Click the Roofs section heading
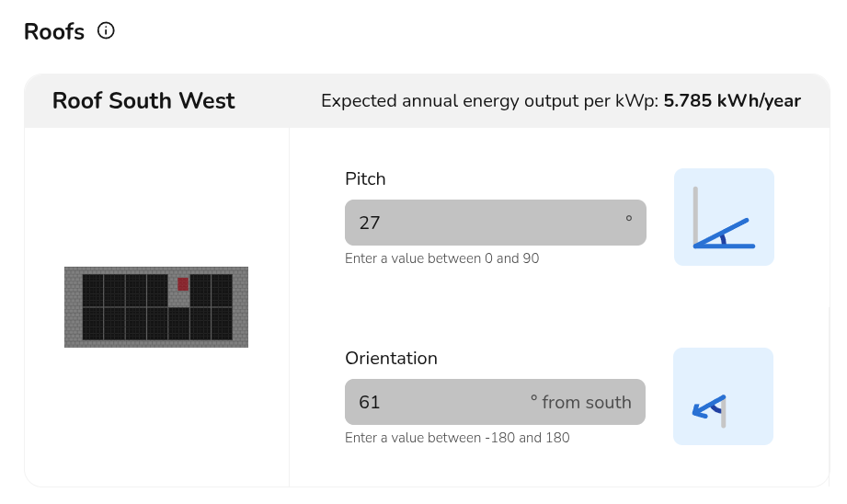847x504 pixels. pos(54,32)
